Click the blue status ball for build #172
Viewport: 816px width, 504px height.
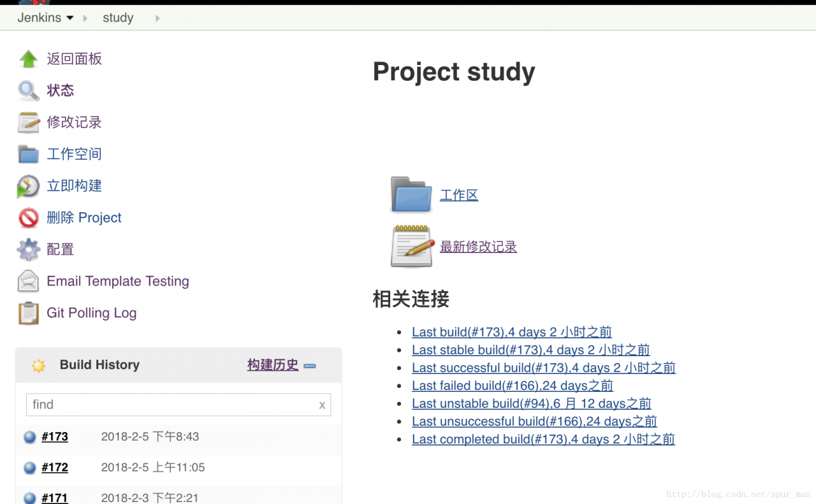pos(29,468)
